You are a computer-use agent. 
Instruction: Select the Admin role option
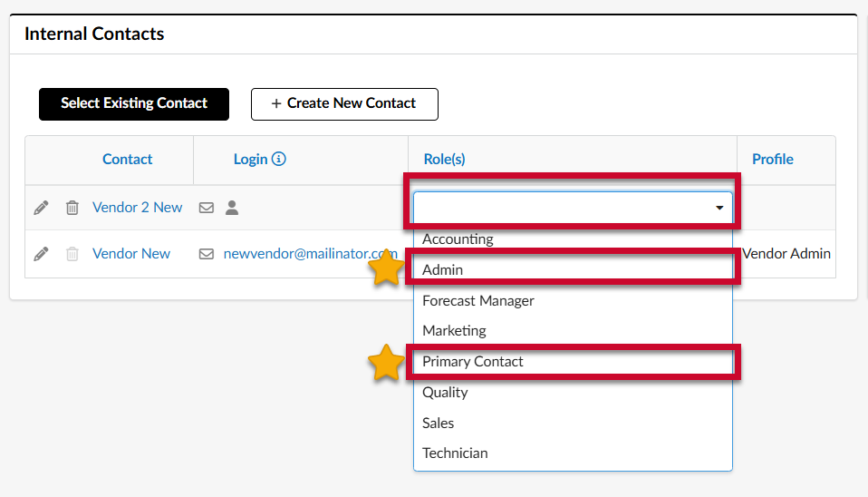coord(573,270)
